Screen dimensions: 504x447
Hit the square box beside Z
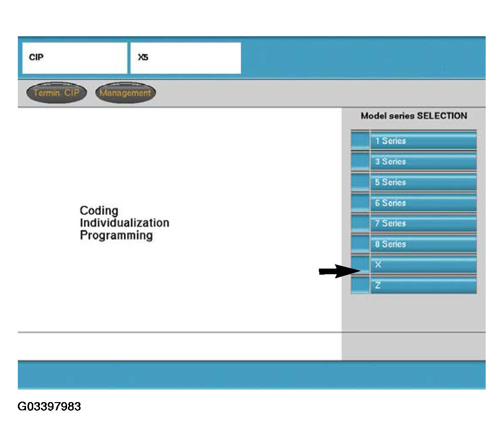coord(360,285)
